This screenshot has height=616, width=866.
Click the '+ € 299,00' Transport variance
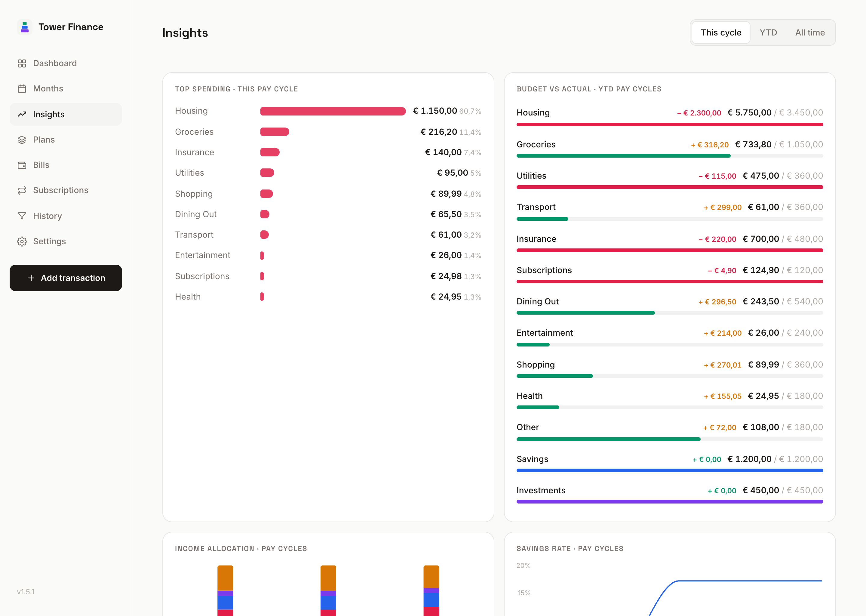click(722, 208)
